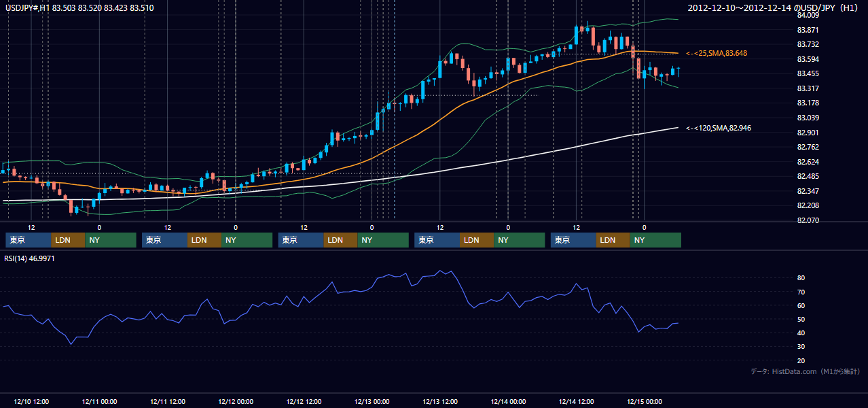Click the 12/13 12:00 time axis label
Image resolution: width=868 pixels, height=408 pixels.
(x=440, y=401)
